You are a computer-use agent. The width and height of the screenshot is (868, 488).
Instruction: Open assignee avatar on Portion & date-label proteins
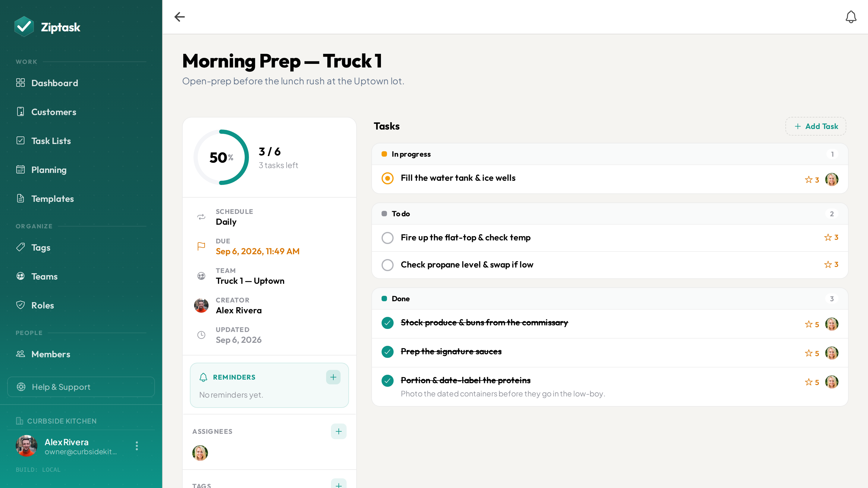[832, 382]
